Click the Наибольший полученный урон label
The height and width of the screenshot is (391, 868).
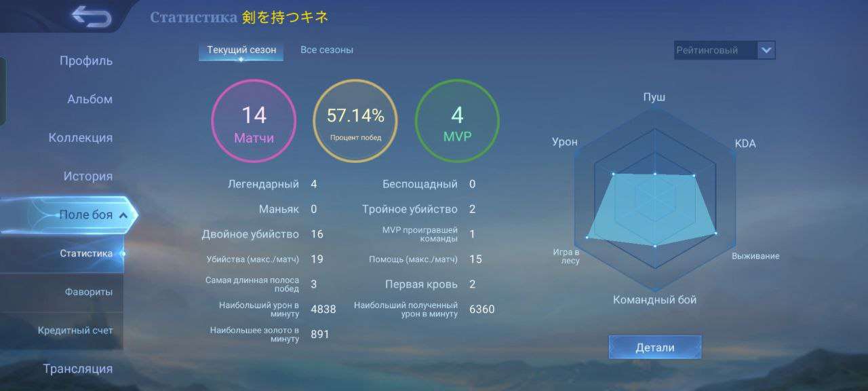406,310
